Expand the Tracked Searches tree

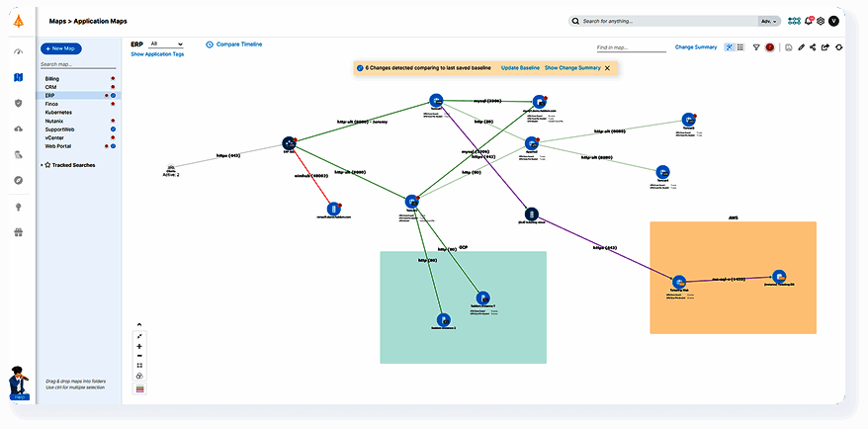43,165
